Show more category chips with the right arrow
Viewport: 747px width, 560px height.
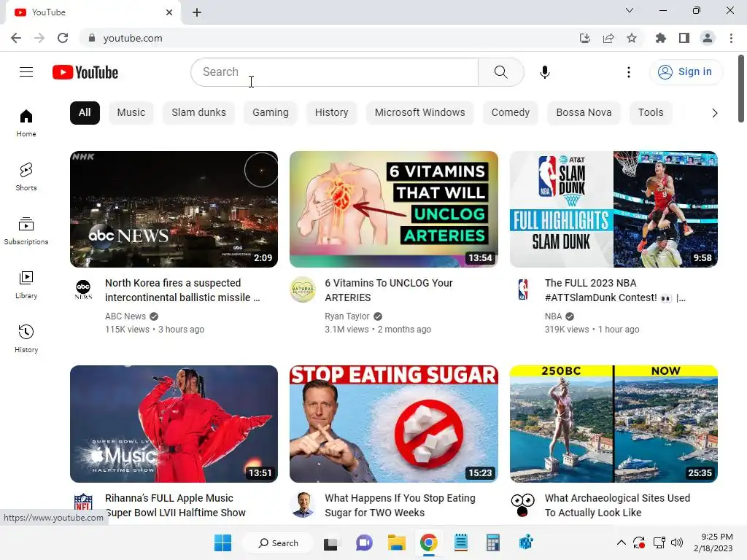714,113
